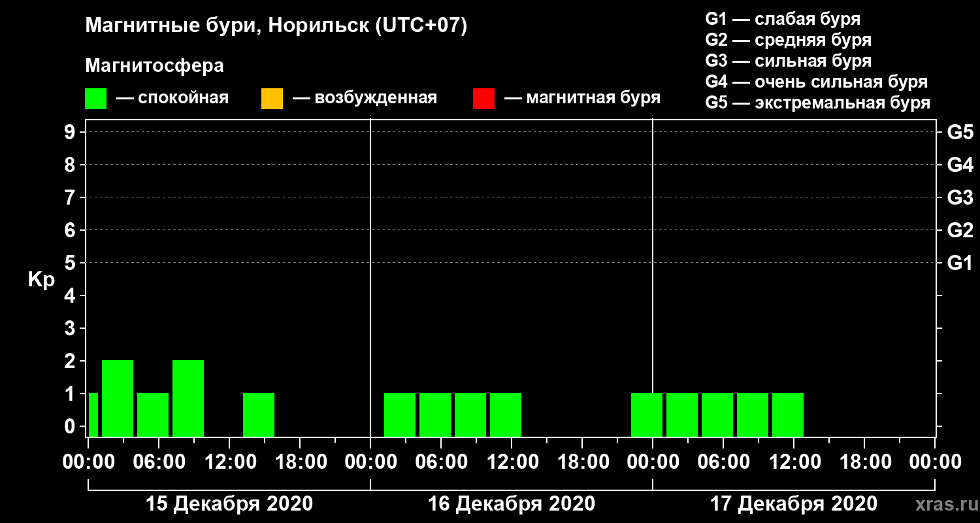Click the red 'магнитная буря' legend swatch
980x523 pixels.
click(483, 99)
